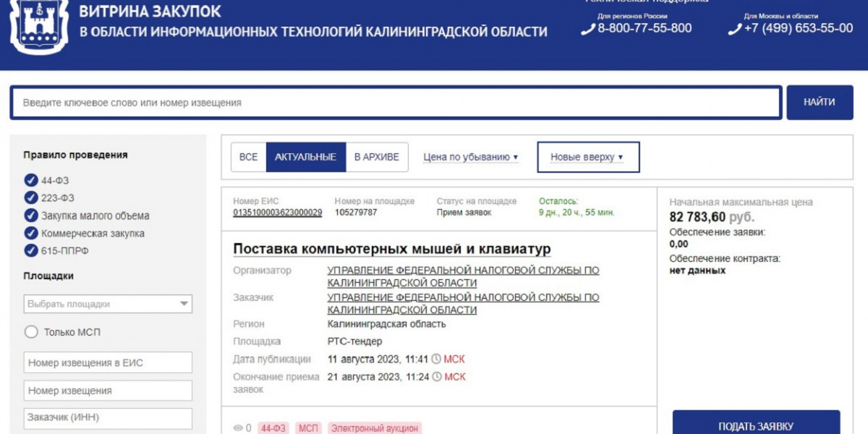Click the clock icon beside application deadline
The width and height of the screenshot is (868, 434).
[x=436, y=377]
